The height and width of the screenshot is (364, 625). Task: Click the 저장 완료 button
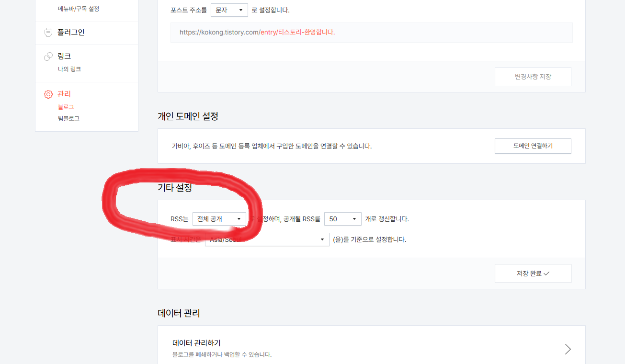pyautogui.click(x=533, y=273)
